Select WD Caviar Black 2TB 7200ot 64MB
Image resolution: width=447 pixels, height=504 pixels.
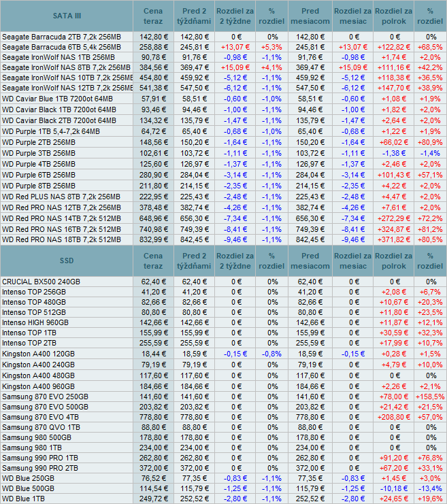[x=59, y=121]
